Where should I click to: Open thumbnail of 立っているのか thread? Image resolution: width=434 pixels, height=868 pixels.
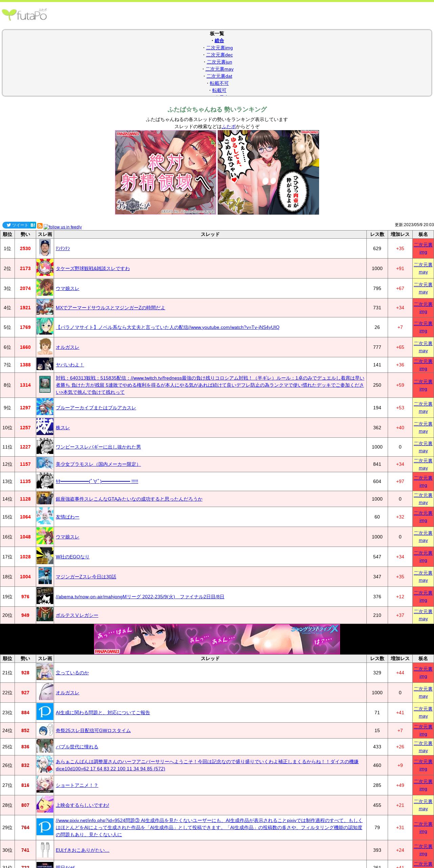click(x=45, y=672)
